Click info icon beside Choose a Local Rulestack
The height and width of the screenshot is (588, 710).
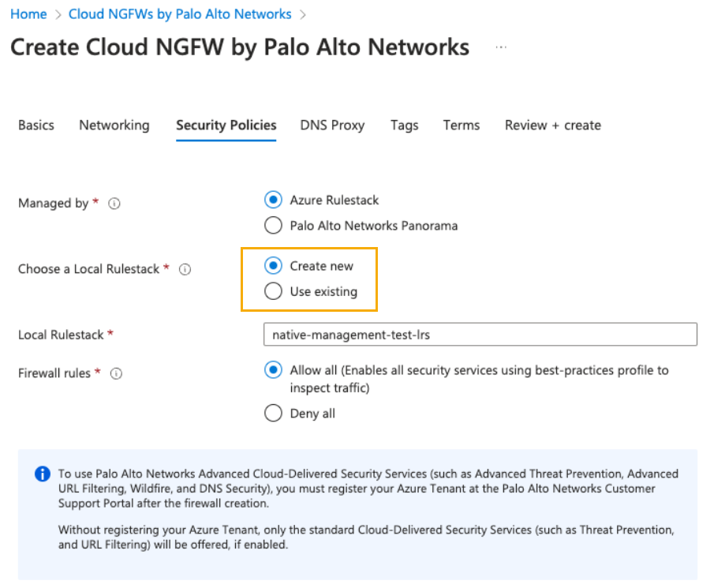185,269
